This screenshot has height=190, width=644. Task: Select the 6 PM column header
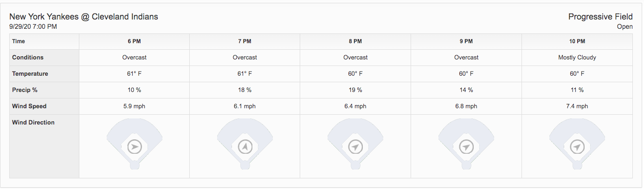(x=134, y=41)
